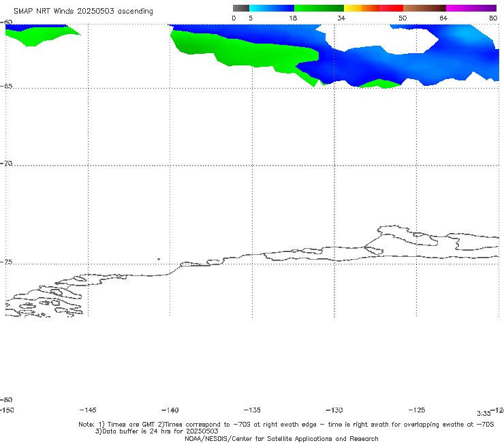Click the colorbar label '5'
Screen dimensions: 504x443
pyautogui.click(x=251, y=18)
